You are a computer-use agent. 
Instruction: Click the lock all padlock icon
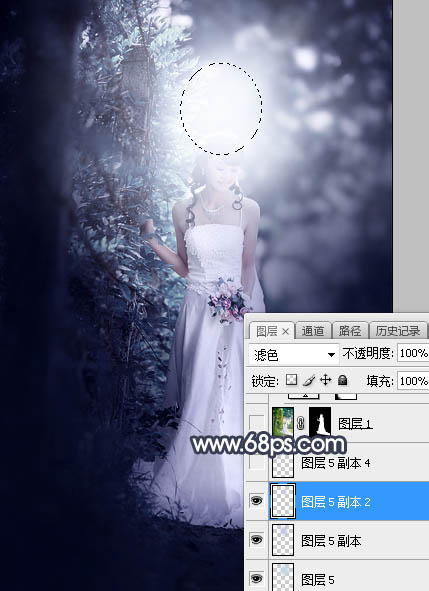point(342,380)
